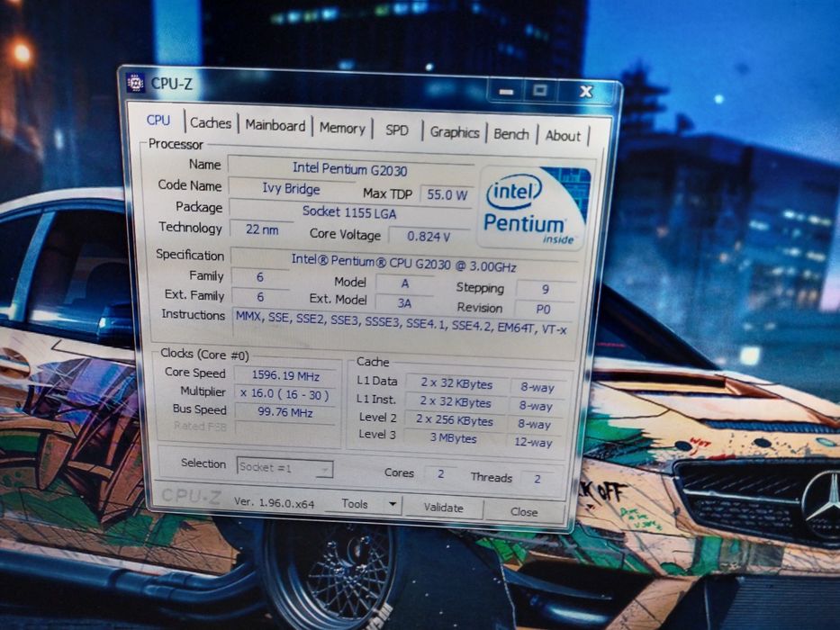The height and width of the screenshot is (630, 840).
Task: Close CPU-Z with the X title button
Action: point(586,92)
